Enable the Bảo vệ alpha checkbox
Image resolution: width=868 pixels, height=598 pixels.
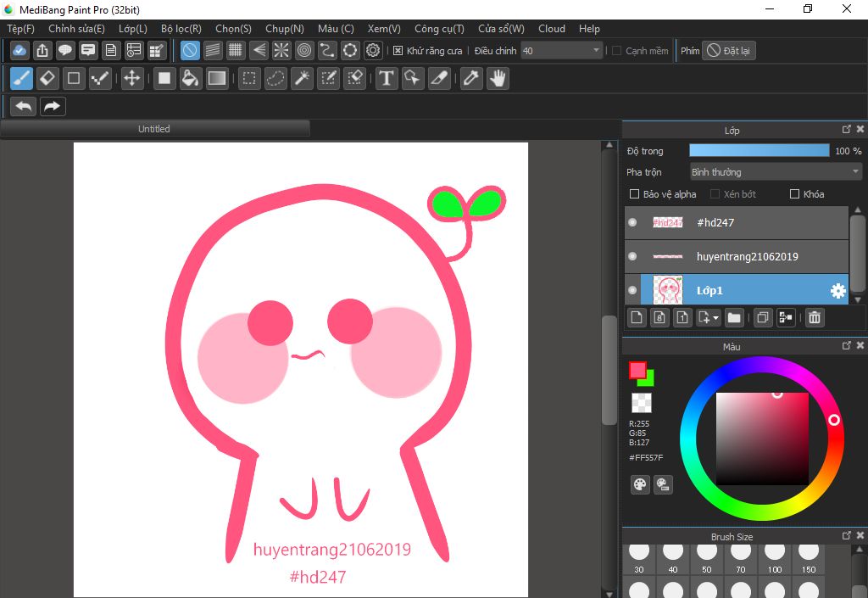pos(634,194)
